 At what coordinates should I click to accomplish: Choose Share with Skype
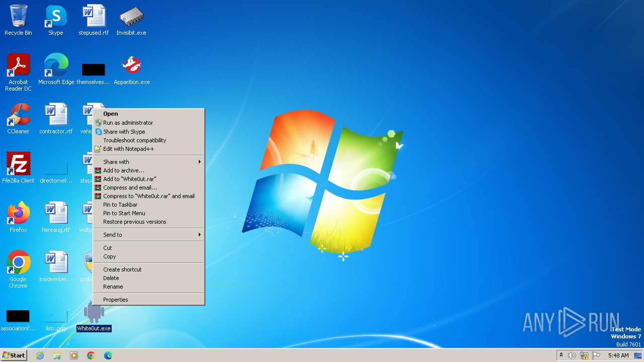coord(149,132)
